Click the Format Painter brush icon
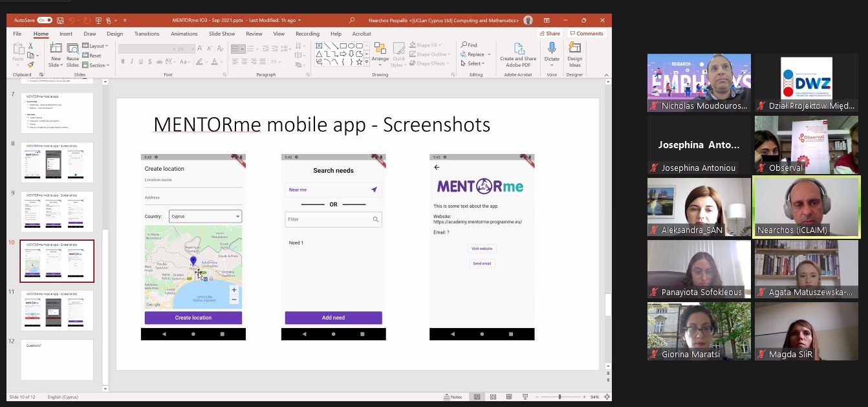 30,65
